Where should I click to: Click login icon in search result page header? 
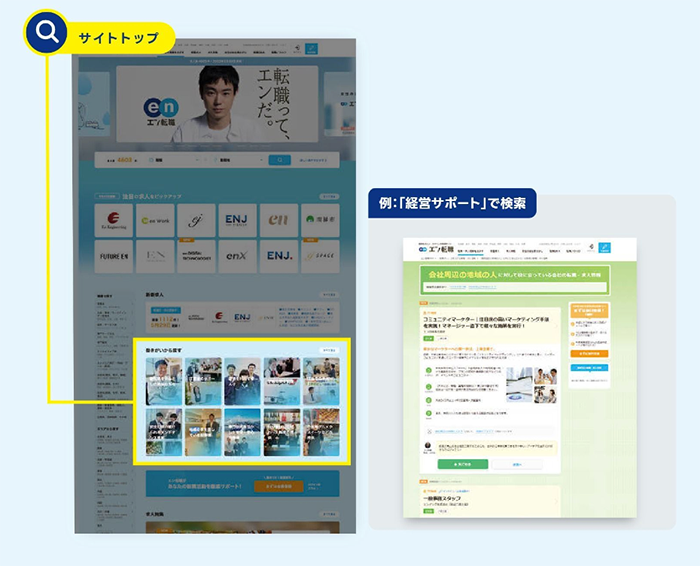591,248
